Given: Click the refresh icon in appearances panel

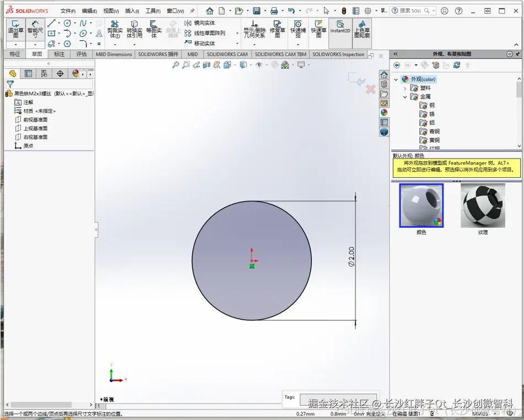Looking at the screenshot, I should tap(456, 65).
